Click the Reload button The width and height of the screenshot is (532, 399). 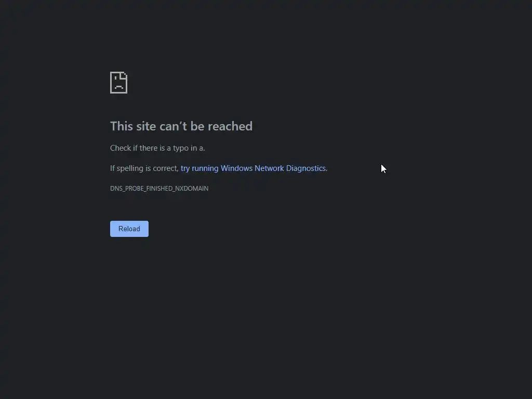(129, 229)
